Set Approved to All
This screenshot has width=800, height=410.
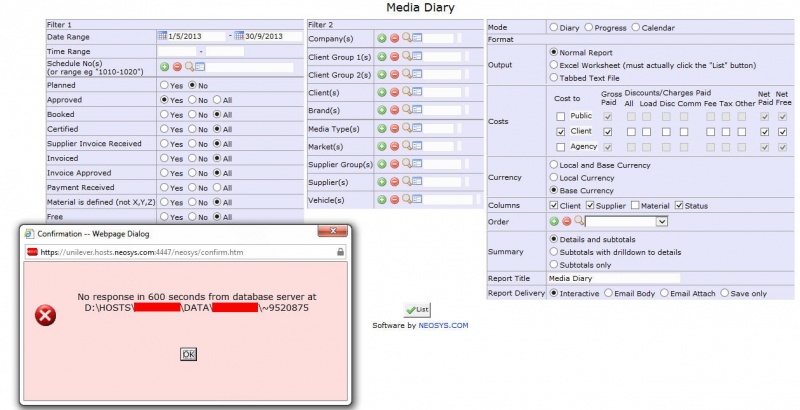(x=217, y=100)
